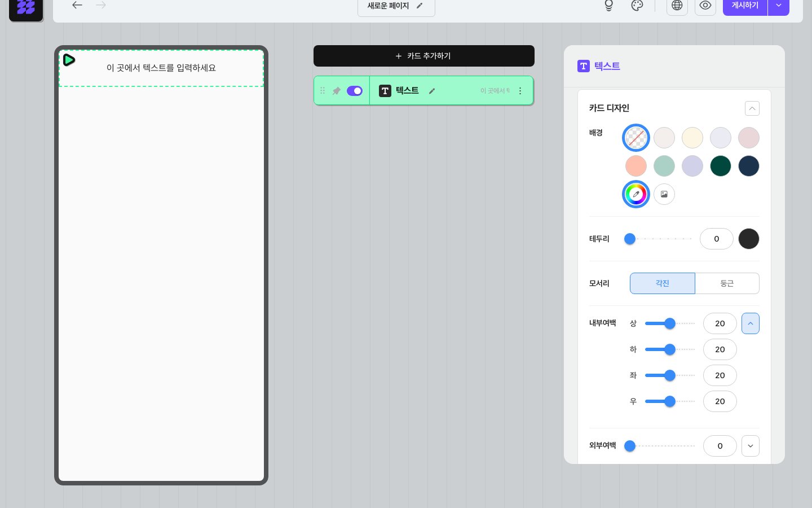Open the black border color swatch

(749, 239)
